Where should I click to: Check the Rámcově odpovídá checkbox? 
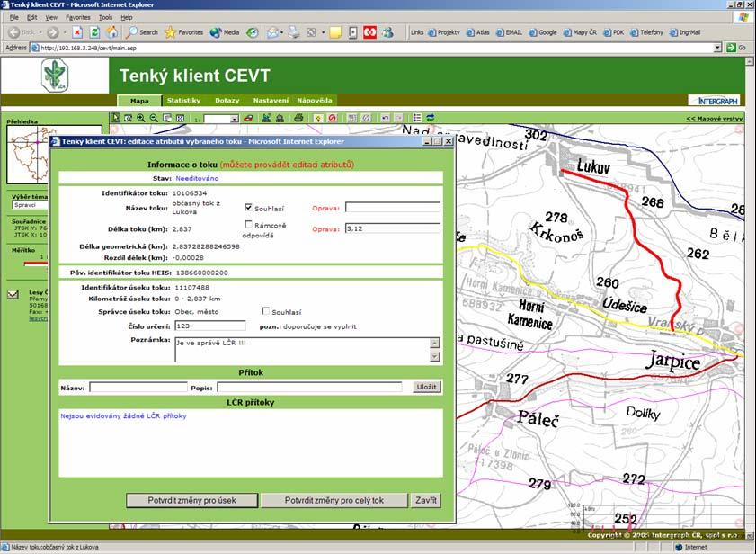[248, 225]
